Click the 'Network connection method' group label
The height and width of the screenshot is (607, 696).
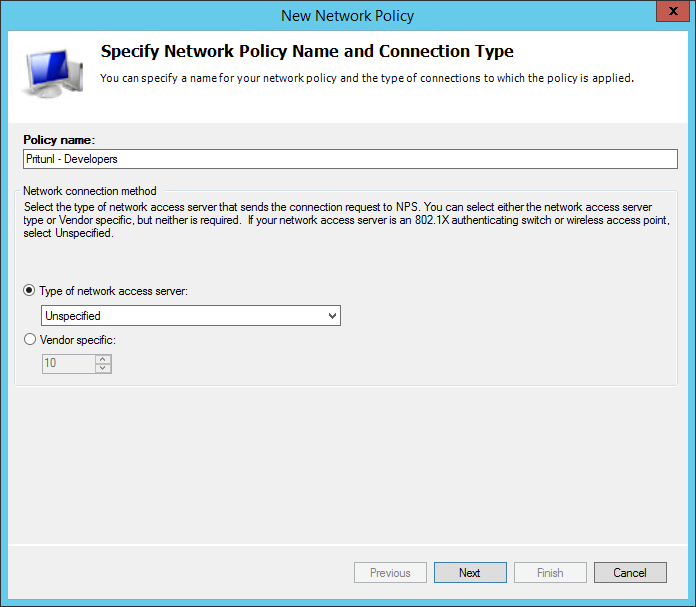tap(90, 191)
